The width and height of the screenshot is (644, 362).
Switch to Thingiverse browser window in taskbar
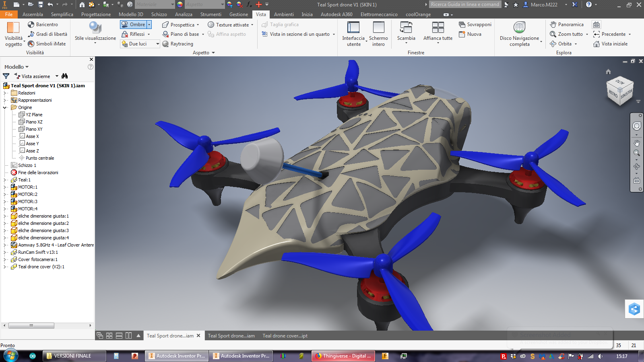click(343, 356)
